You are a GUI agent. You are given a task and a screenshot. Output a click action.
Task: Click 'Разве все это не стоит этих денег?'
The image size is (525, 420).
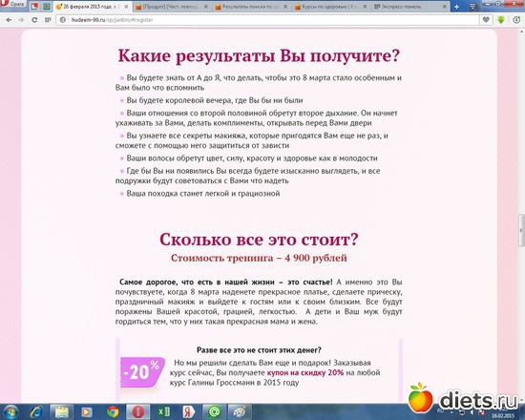click(x=259, y=350)
